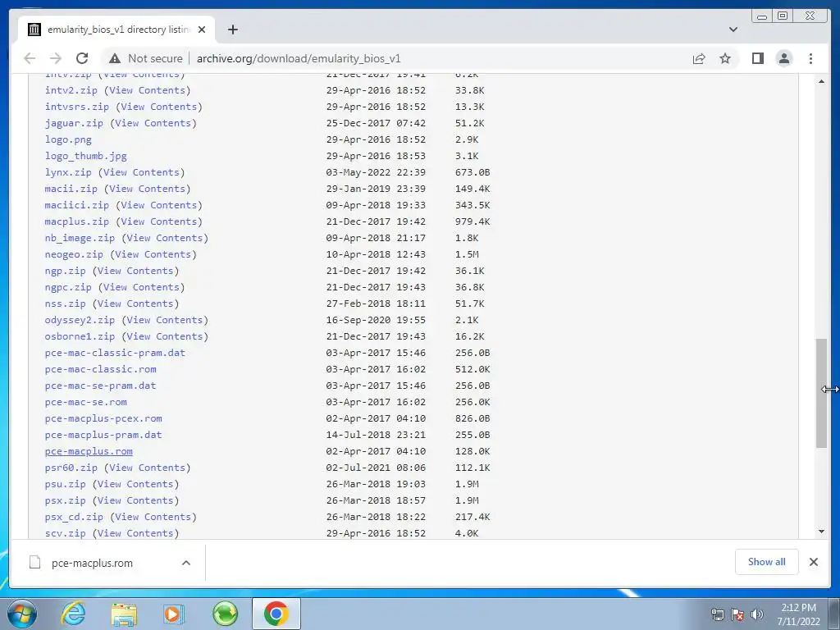Open the Chrome side panel
Screen dimensions: 840x630
click(757, 58)
